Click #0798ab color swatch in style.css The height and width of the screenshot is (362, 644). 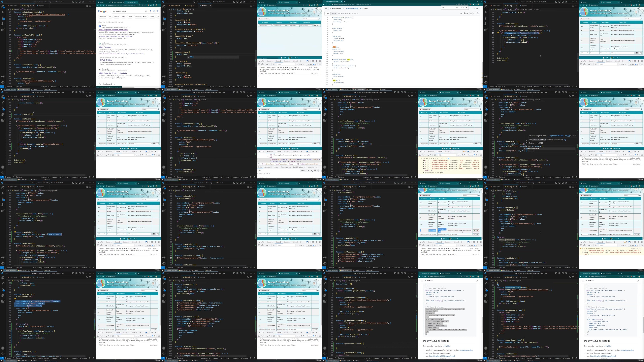point(189,25)
